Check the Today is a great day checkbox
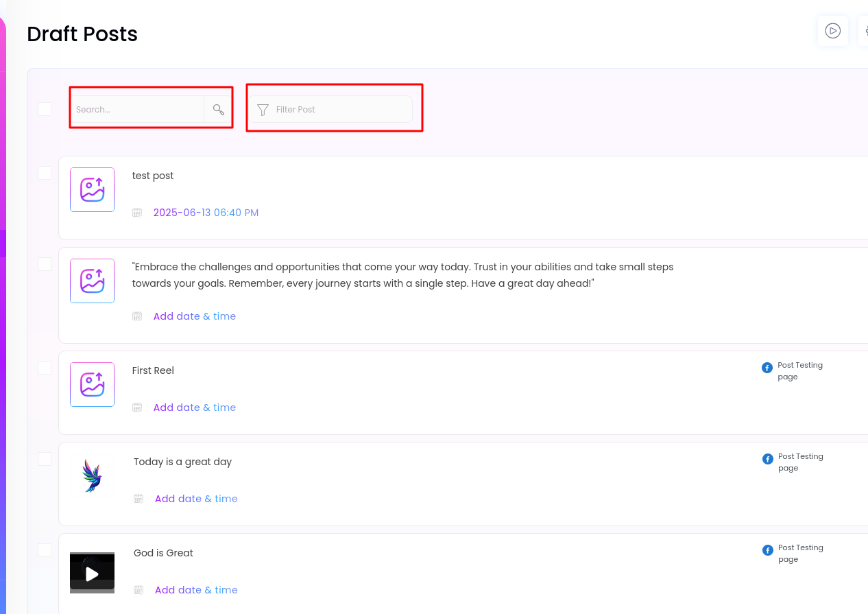 point(45,459)
